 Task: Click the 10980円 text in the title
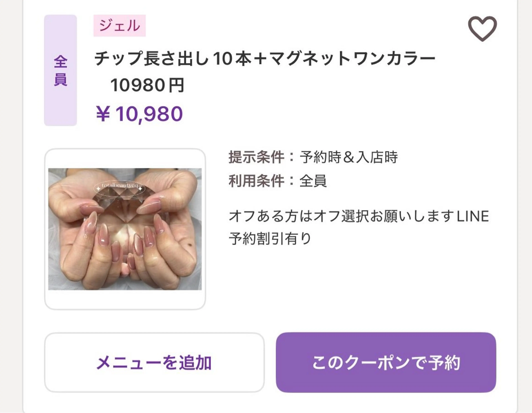147,85
